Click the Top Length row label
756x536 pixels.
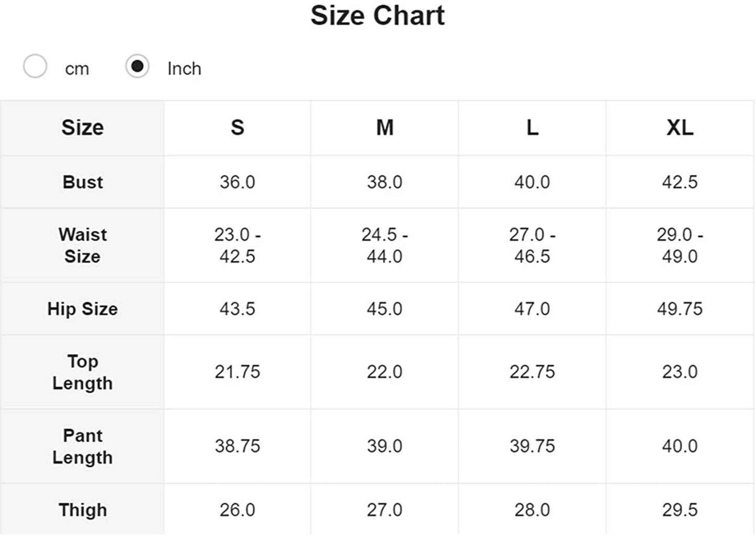coord(83,372)
